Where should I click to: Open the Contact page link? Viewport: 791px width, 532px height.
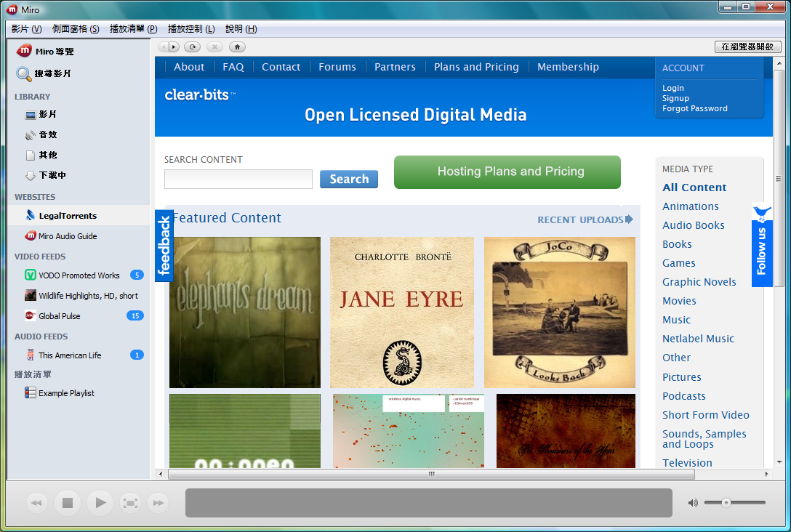click(x=281, y=67)
